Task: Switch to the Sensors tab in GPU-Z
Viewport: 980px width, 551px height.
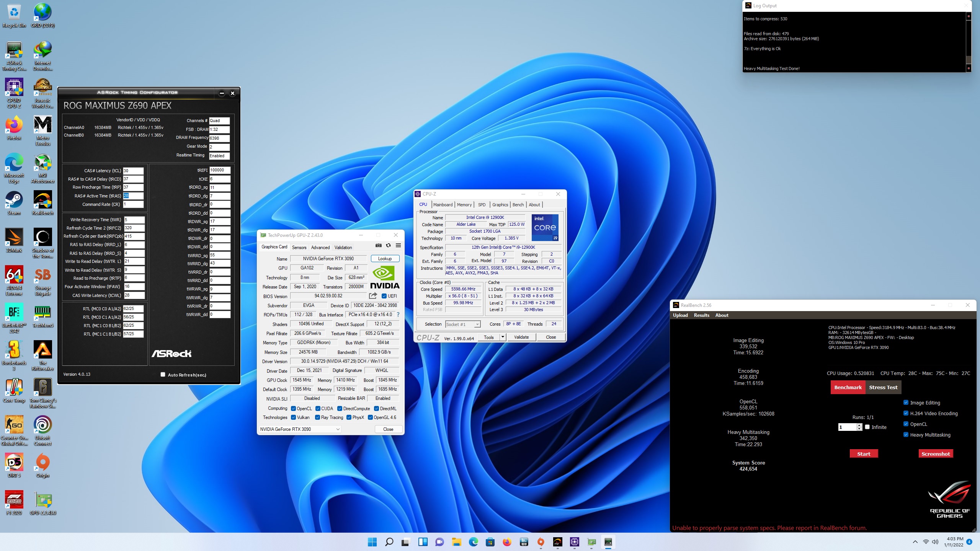Action: pos(299,248)
